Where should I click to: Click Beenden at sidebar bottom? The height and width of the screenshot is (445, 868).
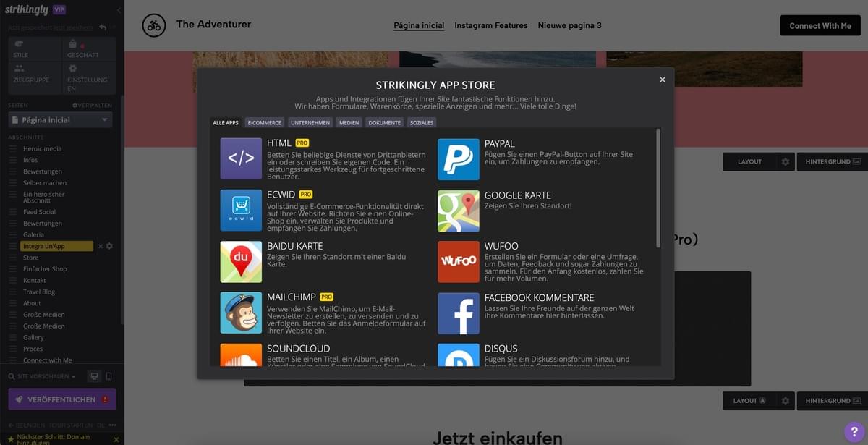[x=26, y=425]
